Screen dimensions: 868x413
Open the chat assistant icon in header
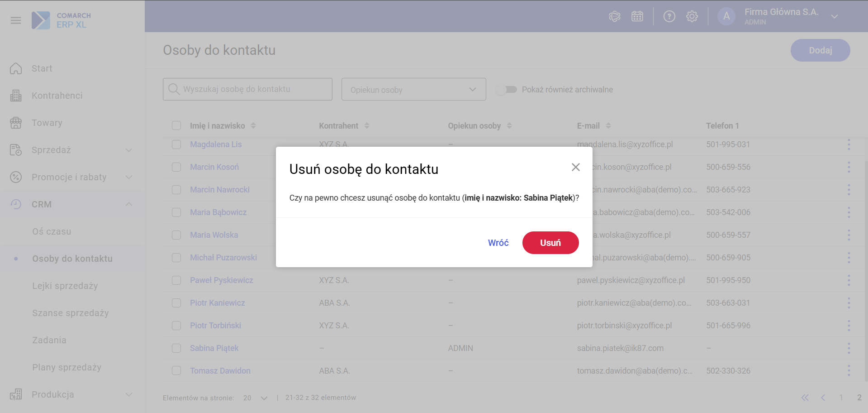click(614, 17)
